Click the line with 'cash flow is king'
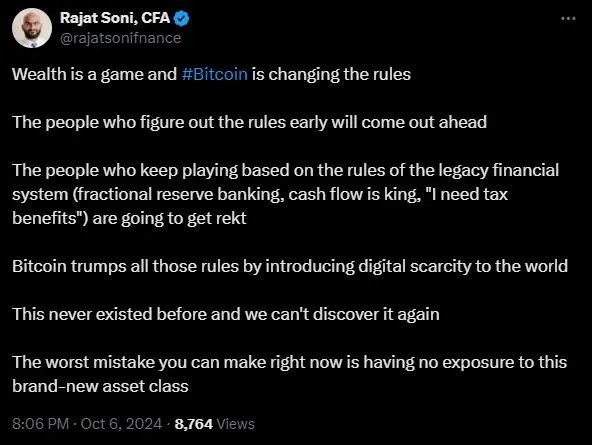Image resolution: width=592 pixels, height=445 pixels. point(260,194)
